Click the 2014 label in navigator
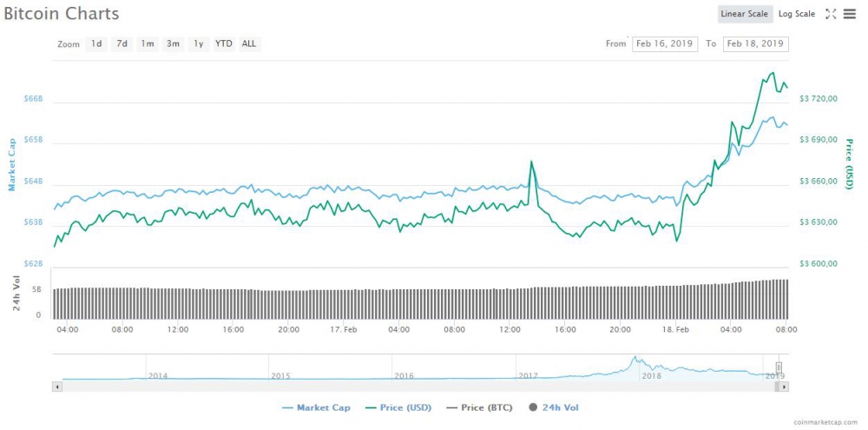This screenshot has width=868, height=430. tap(158, 375)
